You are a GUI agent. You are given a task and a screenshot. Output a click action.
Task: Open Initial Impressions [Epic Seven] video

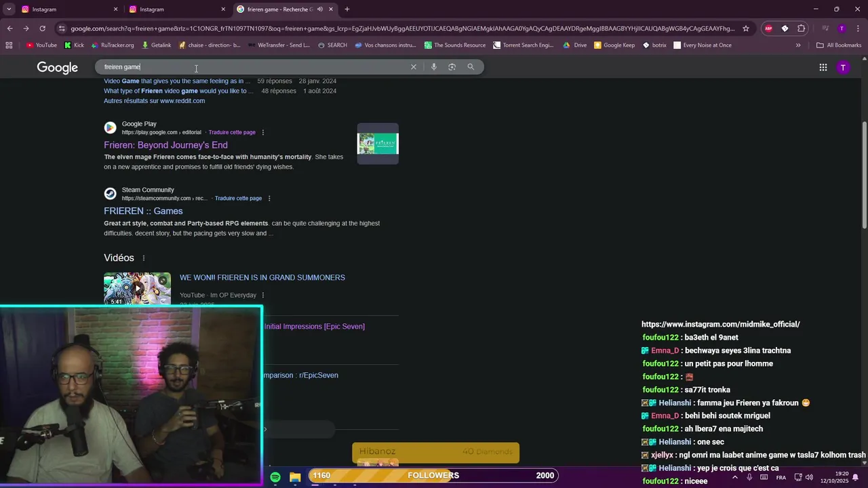[315, 327]
